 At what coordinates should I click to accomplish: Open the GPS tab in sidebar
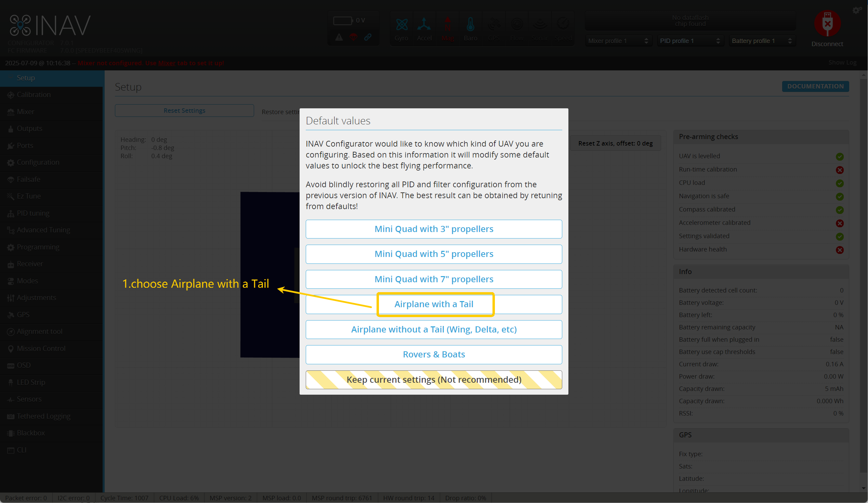(52, 315)
